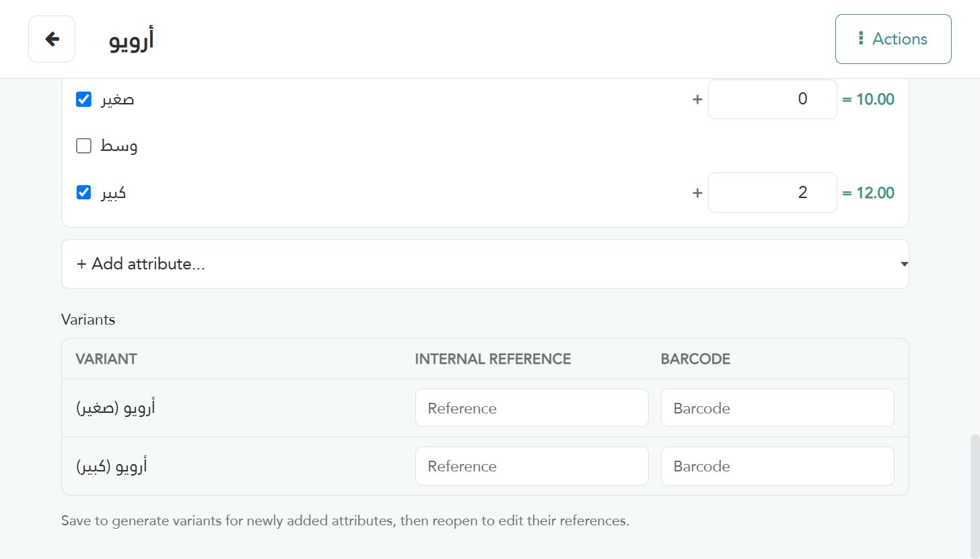The width and height of the screenshot is (980, 559).
Task: Expand the Add attribute dropdown
Action: (x=485, y=264)
